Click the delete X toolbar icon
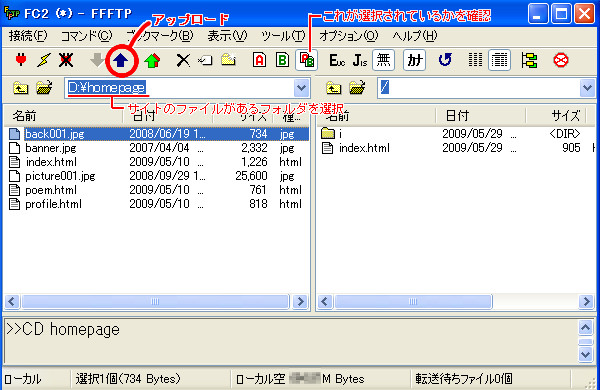This screenshot has width=600, height=390. coord(183,60)
